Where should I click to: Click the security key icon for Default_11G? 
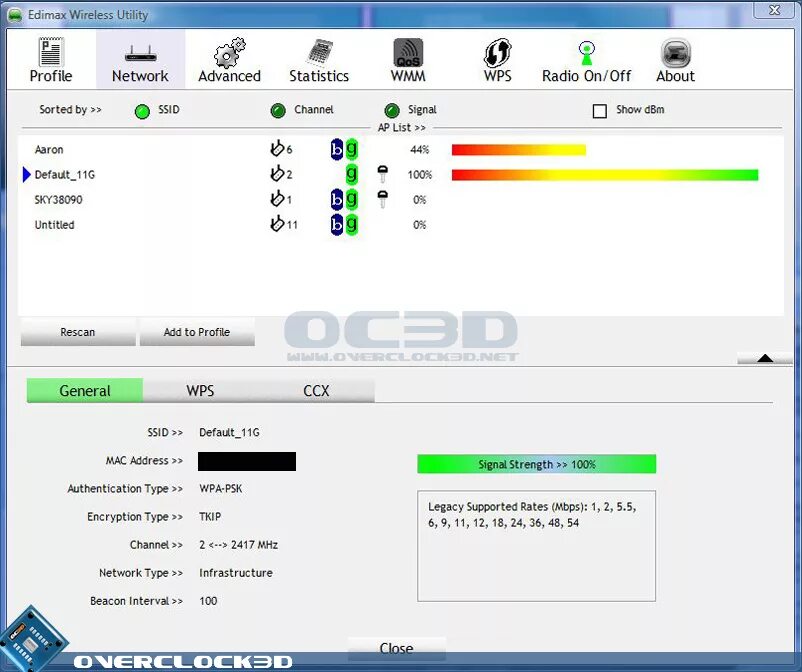coord(382,174)
